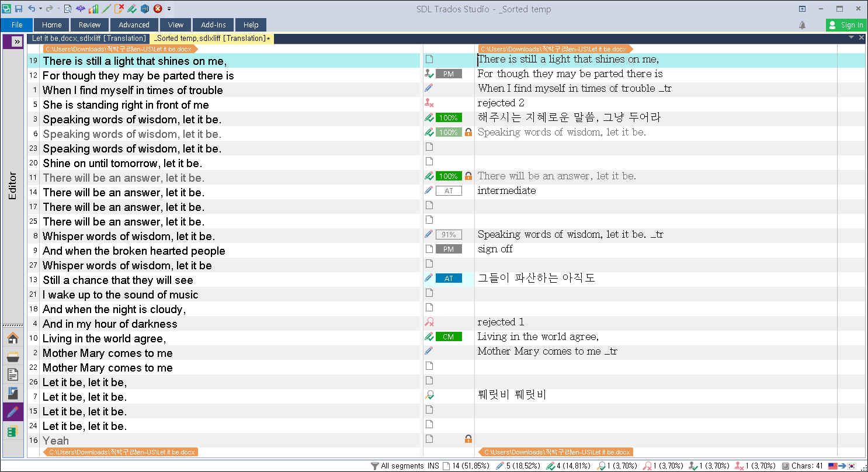Viewport: 868px width, 472px height.
Task: Click the confirm translation pencil-check icon
Action: coord(132,9)
